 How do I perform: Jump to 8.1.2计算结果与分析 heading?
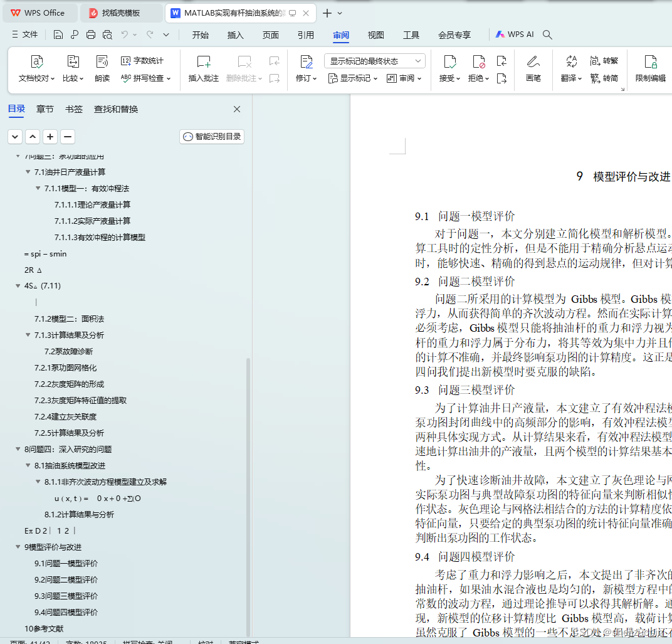[x=79, y=514]
